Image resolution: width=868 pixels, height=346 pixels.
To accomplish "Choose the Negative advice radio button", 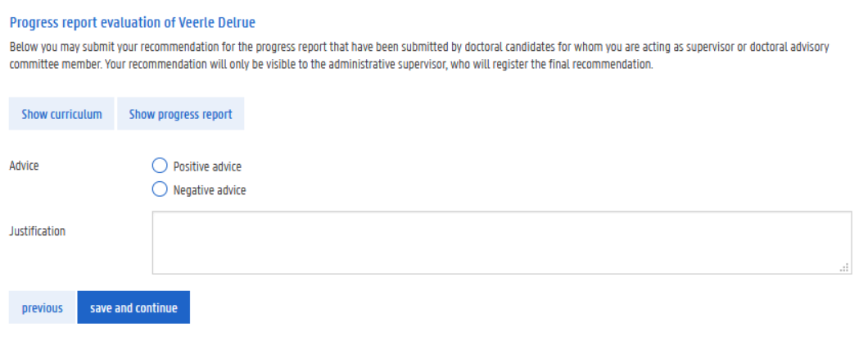I will (160, 190).
